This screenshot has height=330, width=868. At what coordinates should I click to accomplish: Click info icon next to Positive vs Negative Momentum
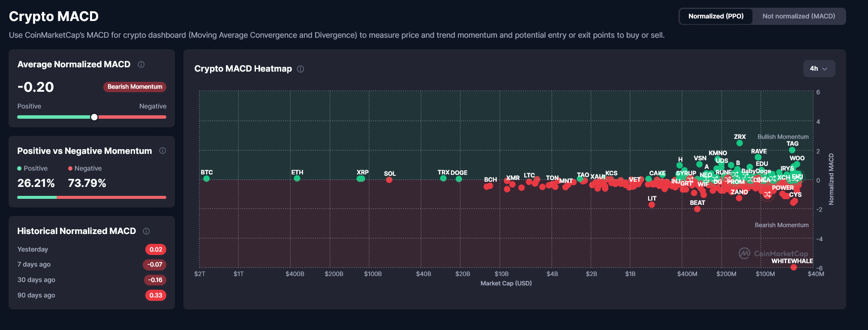point(162,151)
